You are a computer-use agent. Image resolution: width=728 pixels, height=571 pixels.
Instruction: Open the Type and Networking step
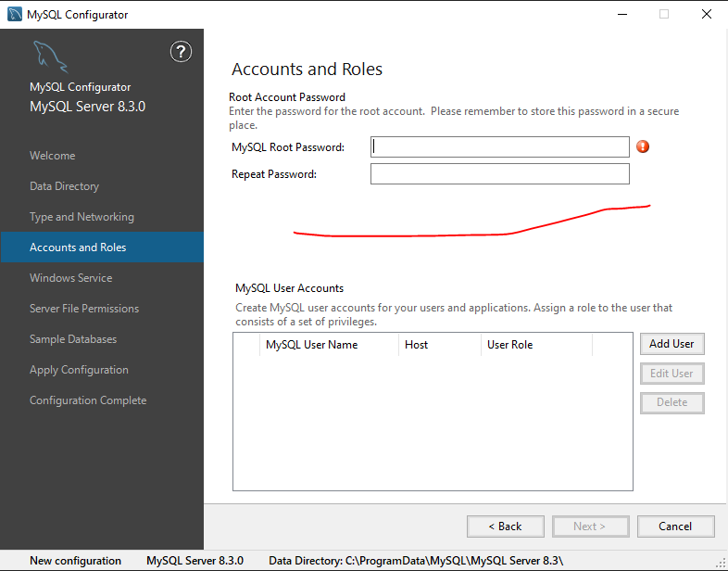[82, 217]
